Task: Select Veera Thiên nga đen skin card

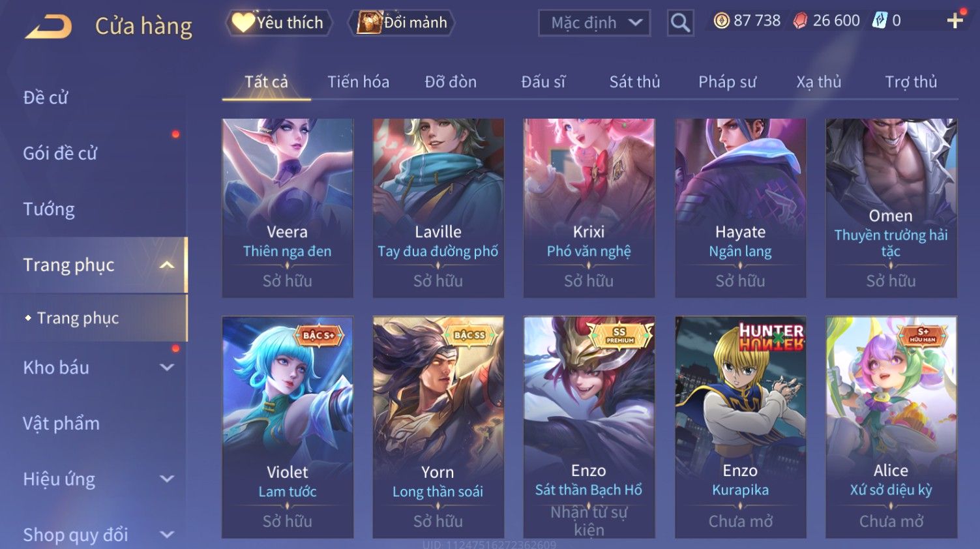Action: [288, 208]
